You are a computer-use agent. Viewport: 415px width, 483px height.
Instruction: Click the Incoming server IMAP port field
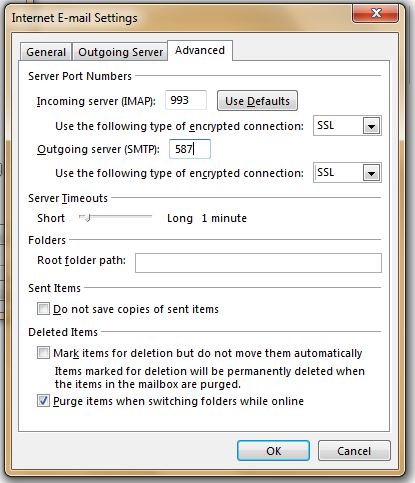(x=186, y=100)
